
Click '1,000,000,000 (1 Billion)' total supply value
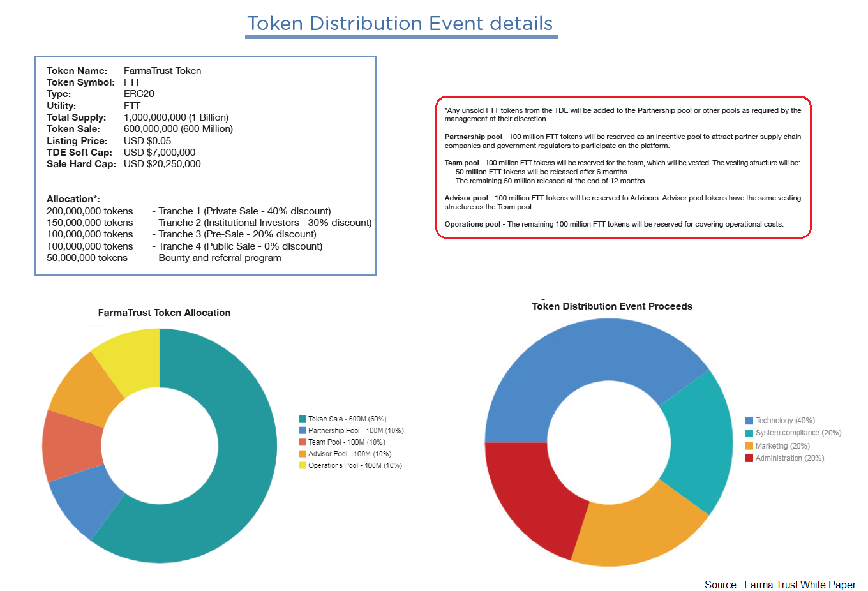pyautogui.click(x=176, y=117)
